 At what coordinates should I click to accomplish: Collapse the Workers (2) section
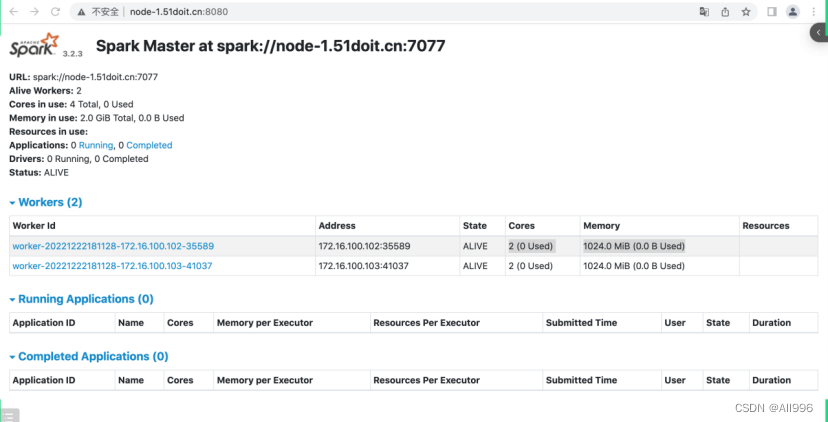[46, 202]
